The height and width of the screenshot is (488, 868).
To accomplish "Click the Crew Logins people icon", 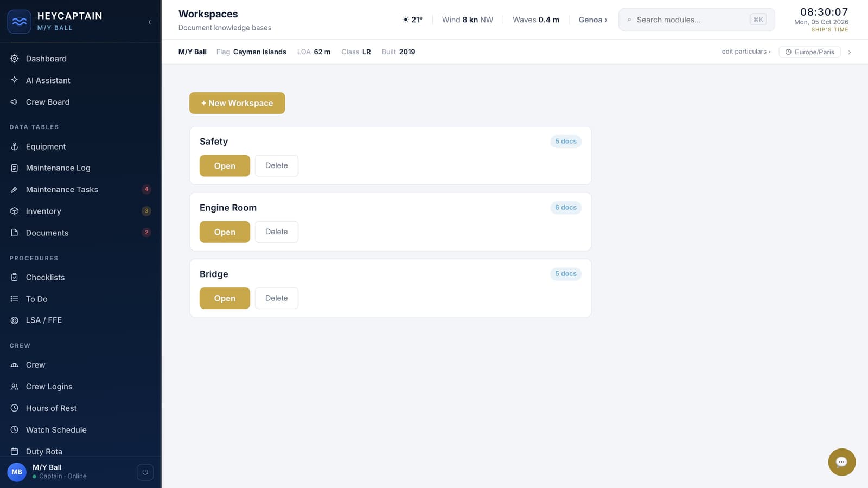I will click(x=15, y=387).
